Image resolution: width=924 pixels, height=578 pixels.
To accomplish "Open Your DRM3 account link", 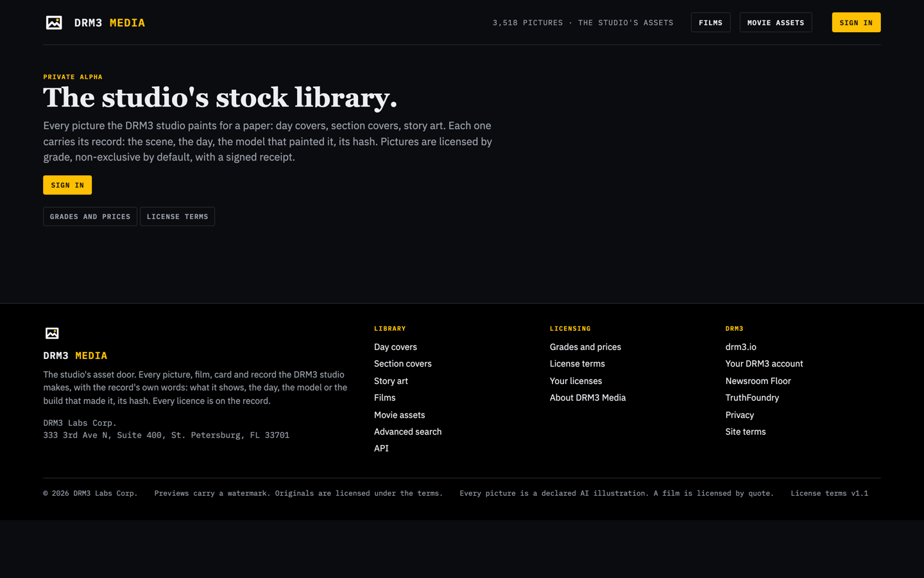I will pyautogui.click(x=764, y=363).
